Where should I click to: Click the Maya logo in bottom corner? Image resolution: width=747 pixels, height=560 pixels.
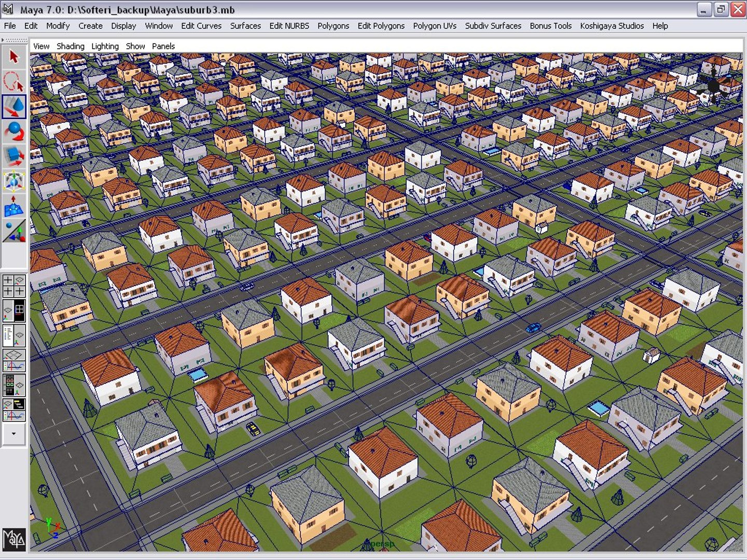[x=14, y=540]
